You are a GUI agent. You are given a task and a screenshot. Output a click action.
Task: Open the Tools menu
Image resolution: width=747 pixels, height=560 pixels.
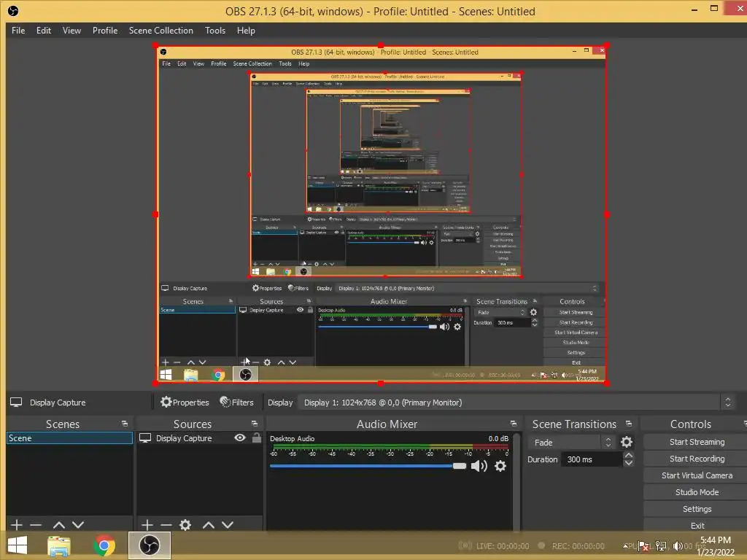click(x=215, y=31)
